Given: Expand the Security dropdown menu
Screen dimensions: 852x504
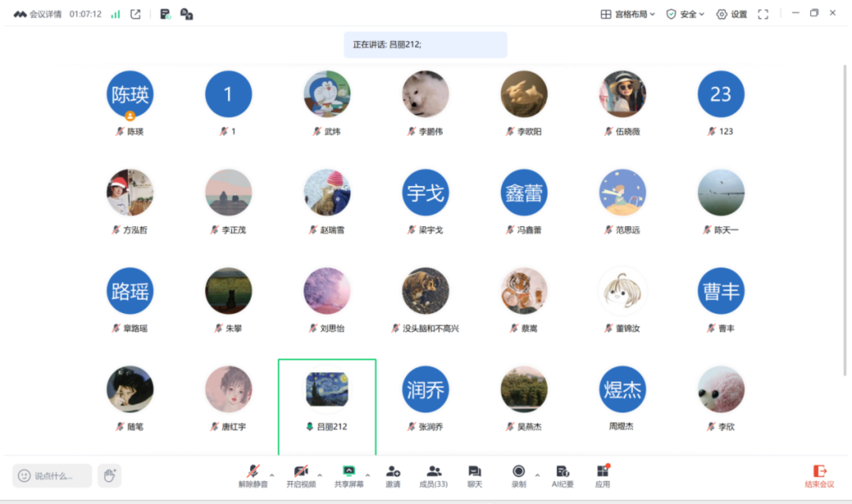Looking at the screenshot, I should click(x=685, y=14).
